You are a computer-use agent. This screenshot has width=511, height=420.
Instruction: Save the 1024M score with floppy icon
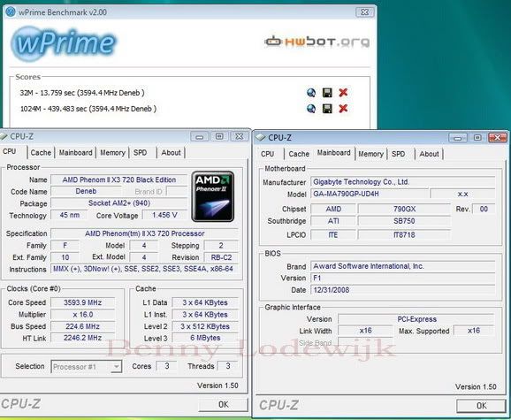pos(327,109)
